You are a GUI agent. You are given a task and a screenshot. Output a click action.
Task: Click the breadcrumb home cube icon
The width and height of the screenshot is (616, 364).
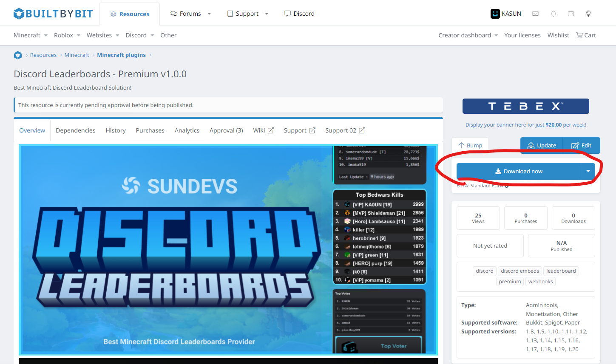click(18, 55)
